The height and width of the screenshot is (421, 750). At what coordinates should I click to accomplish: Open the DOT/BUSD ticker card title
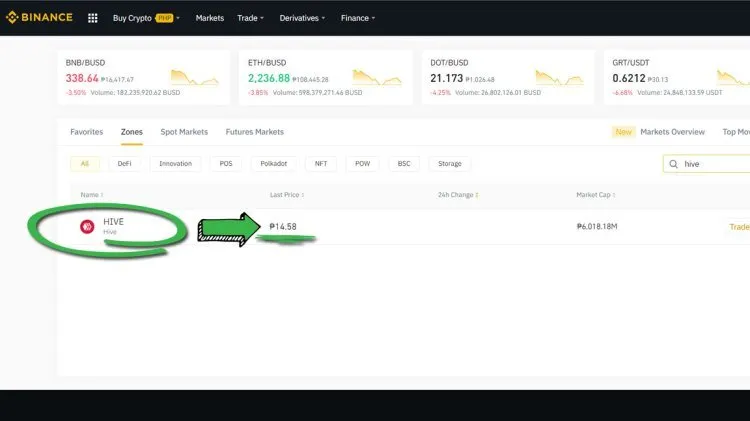449,63
